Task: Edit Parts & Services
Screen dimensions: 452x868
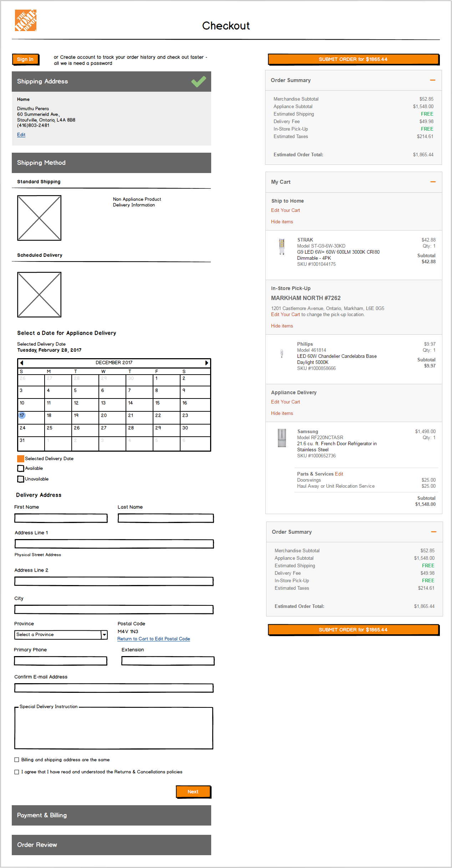Action: click(339, 474)
